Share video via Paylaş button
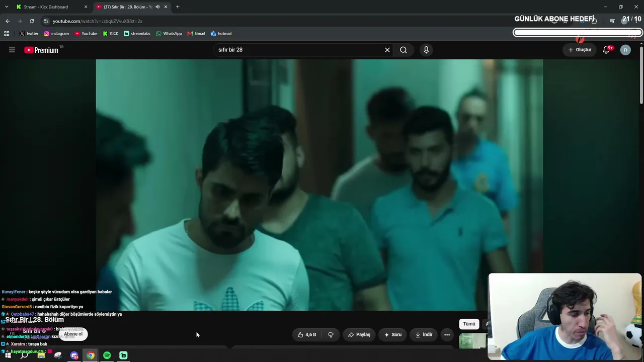Viewport: 644px width, 362px height. [x=359, y=335]
